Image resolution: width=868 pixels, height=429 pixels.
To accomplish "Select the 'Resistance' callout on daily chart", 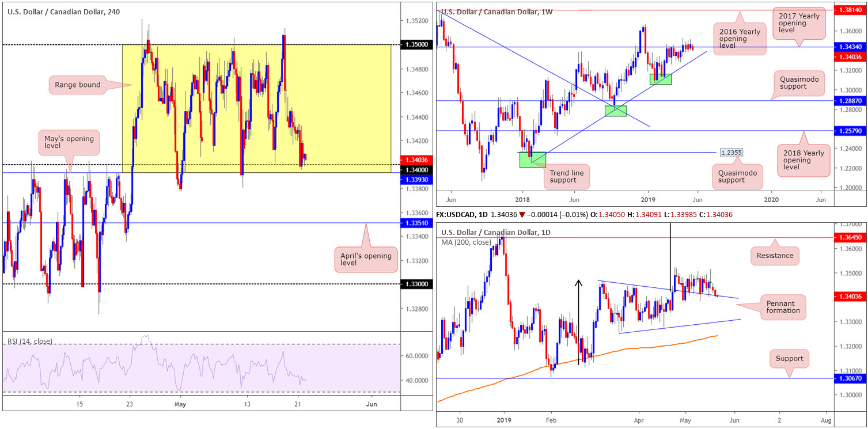I will (775, 255).
